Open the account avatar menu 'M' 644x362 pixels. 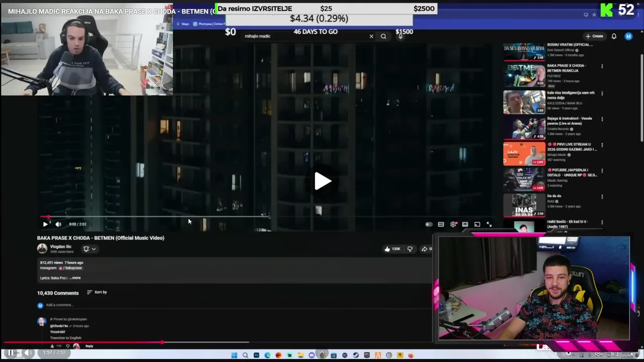pos(628,36)
